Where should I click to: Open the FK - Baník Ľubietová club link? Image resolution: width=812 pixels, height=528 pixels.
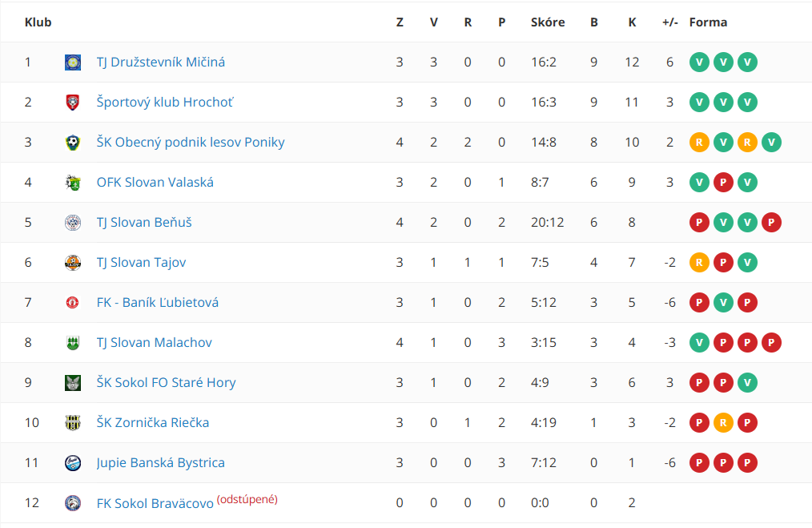[x=158, y=303]
